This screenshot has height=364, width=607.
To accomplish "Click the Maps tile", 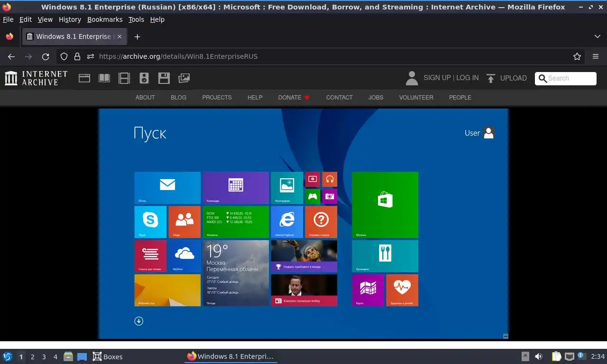I will pyautogui.click(x=368, y=290).
